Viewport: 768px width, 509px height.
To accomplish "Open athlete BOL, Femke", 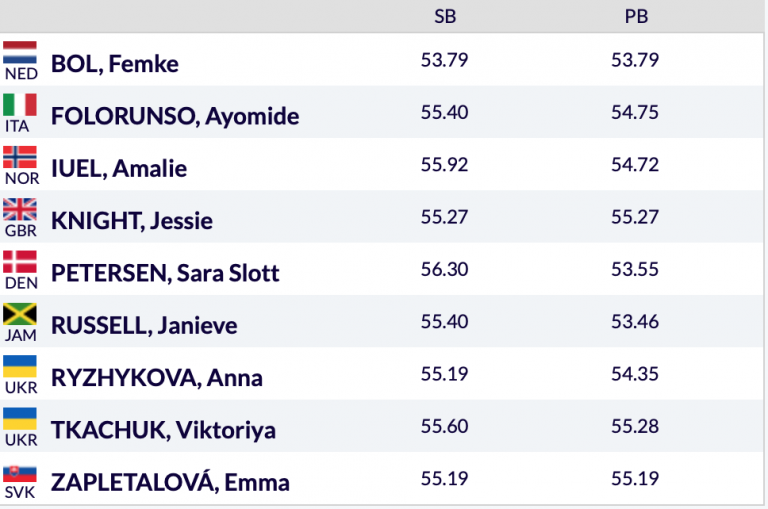I will [115, 64].
